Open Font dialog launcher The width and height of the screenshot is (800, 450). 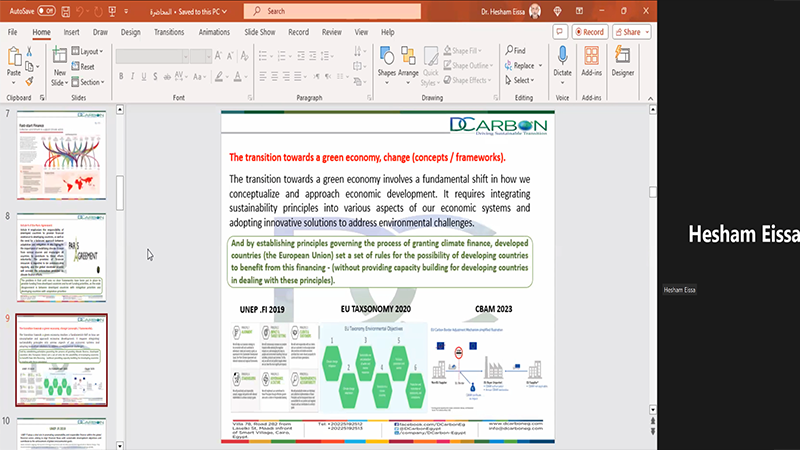pyautogui.click(x=250, y=97)
